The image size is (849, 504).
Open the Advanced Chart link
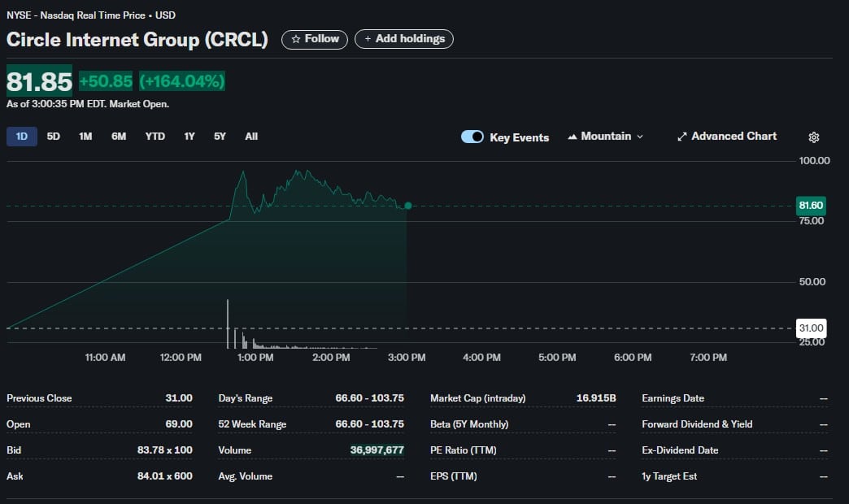[x=727, y=137]
